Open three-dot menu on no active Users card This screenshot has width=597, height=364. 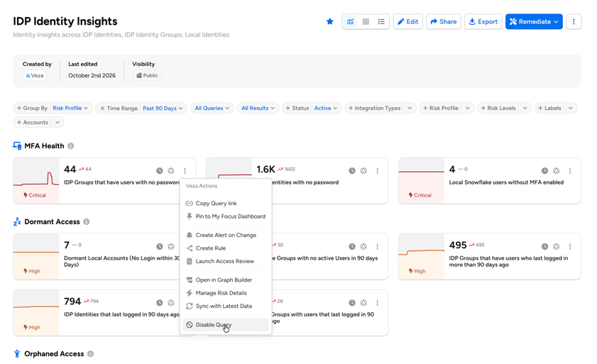coord(378,246)
